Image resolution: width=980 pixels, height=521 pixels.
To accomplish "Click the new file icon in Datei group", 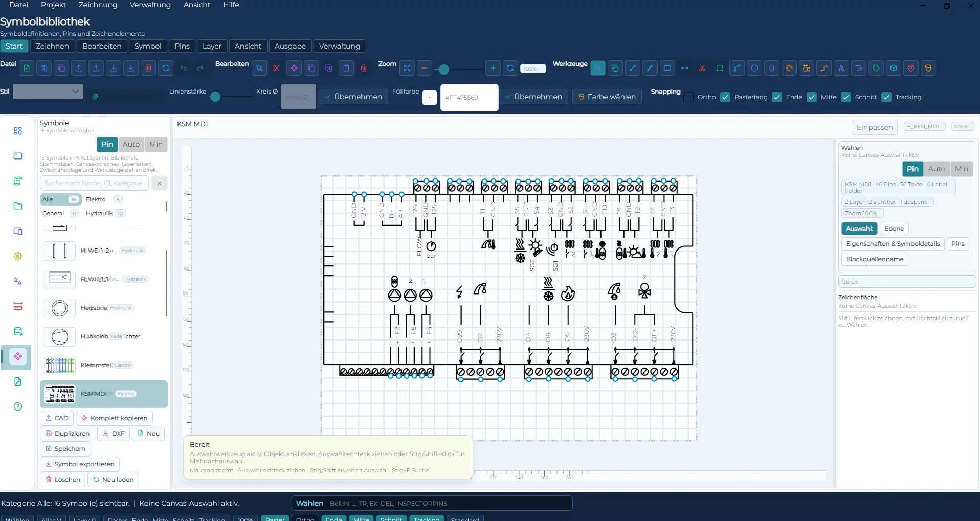I will pyautogui.click(x=27, y=68).
